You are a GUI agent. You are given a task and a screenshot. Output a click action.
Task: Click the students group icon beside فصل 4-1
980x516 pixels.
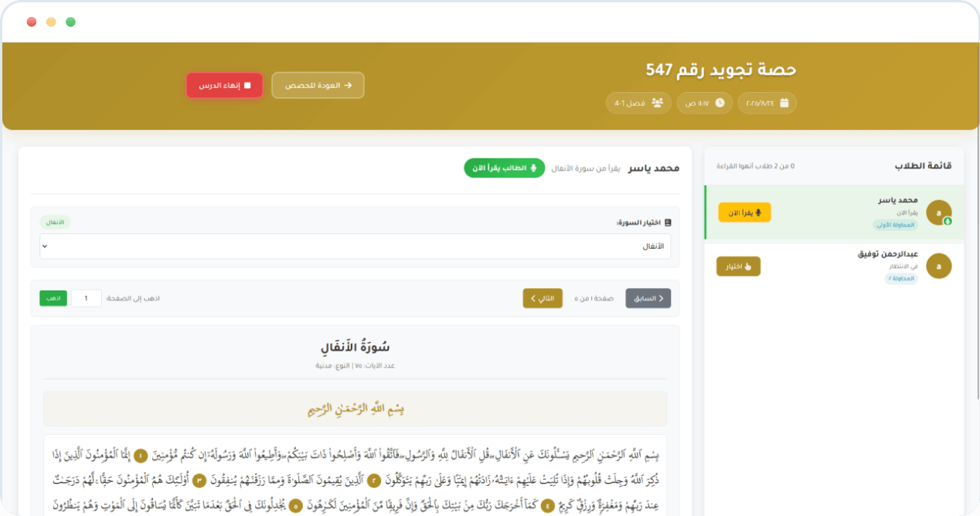point(658,103)
